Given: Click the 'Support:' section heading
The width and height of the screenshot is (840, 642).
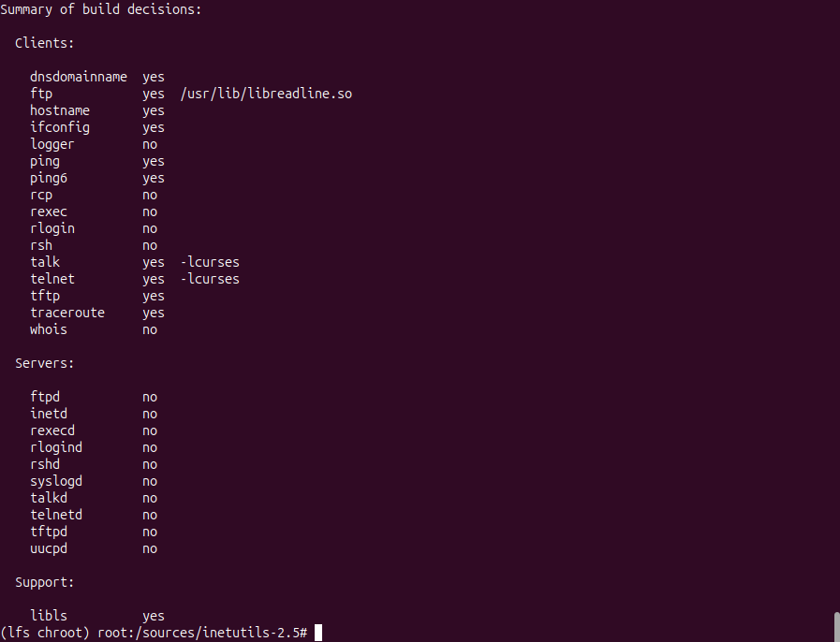Looking at the screenshot, I should tap(45, 582).
